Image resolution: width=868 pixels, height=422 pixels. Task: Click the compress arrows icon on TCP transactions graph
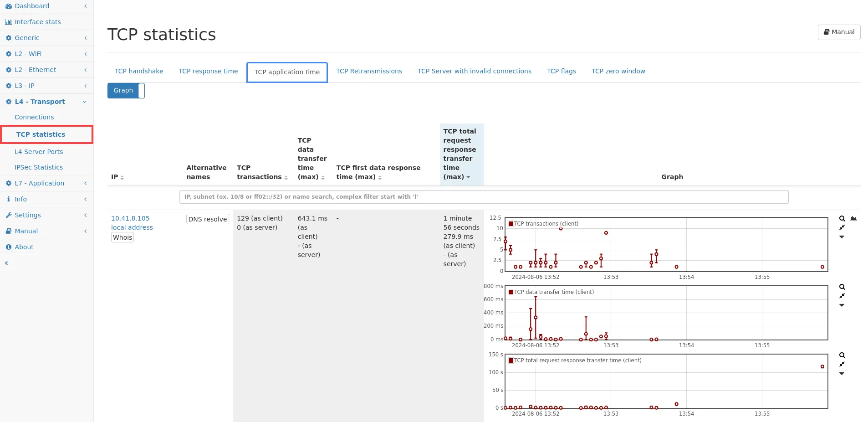pos(842,227)
